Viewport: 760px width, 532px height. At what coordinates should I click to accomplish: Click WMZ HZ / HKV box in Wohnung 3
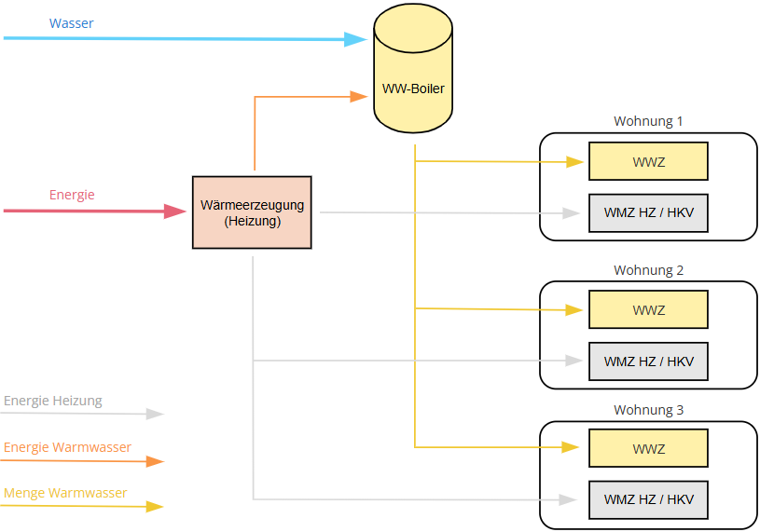pos(648,500)
